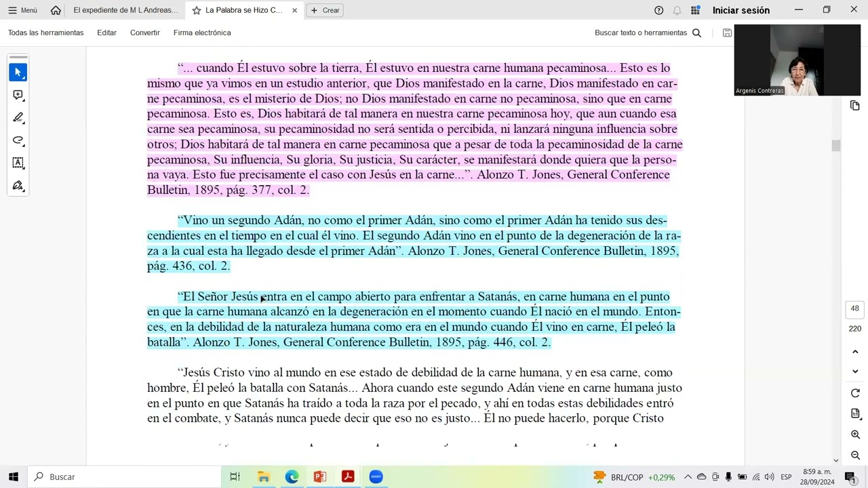
Task: Open Windows Task View
Action: click(x=235, y=476)
